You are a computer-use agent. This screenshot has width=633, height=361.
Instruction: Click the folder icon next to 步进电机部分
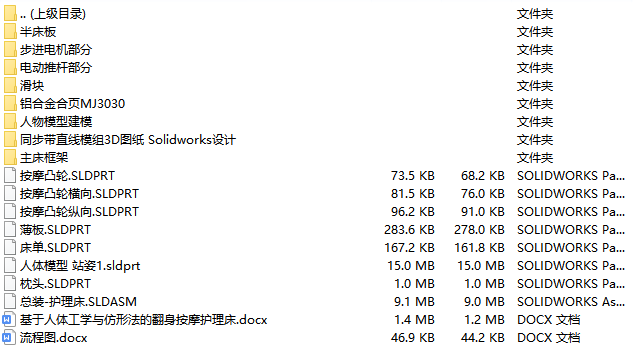point(10,50)
